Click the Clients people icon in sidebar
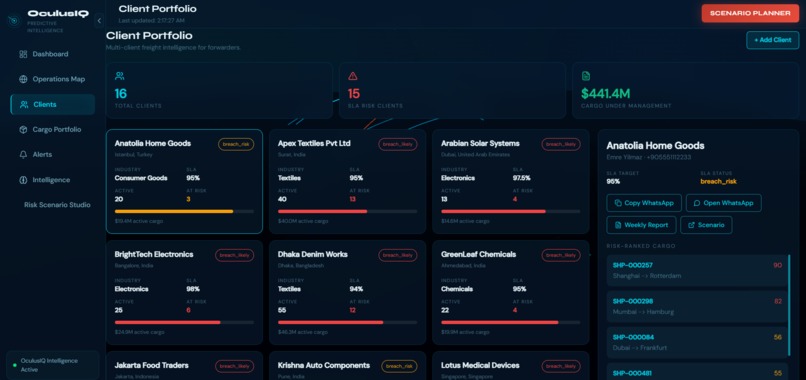806x380 pixels. pos(24,104)
